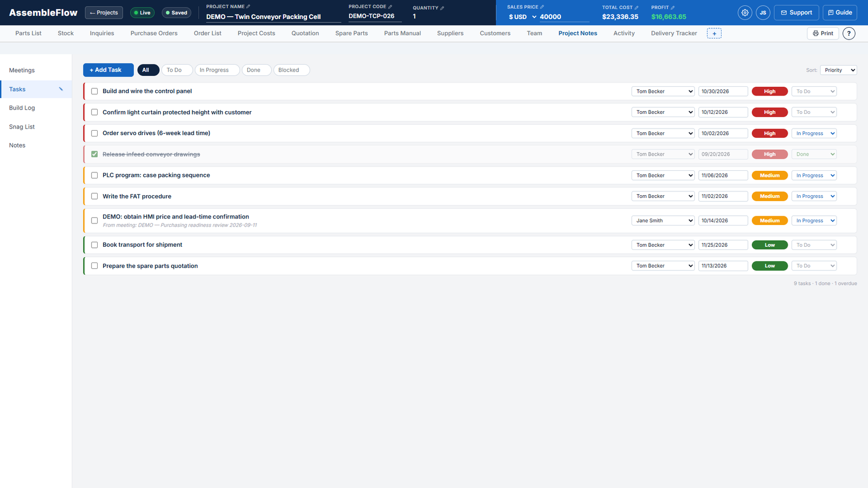
Task: Open assignee dropdown for 'Prepare the spare parts quotation'
Action: [x=663, y=266]
